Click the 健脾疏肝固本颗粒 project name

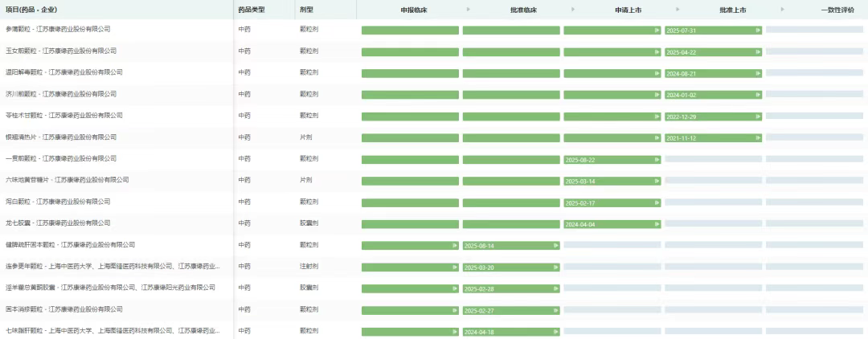coord(70,244)
